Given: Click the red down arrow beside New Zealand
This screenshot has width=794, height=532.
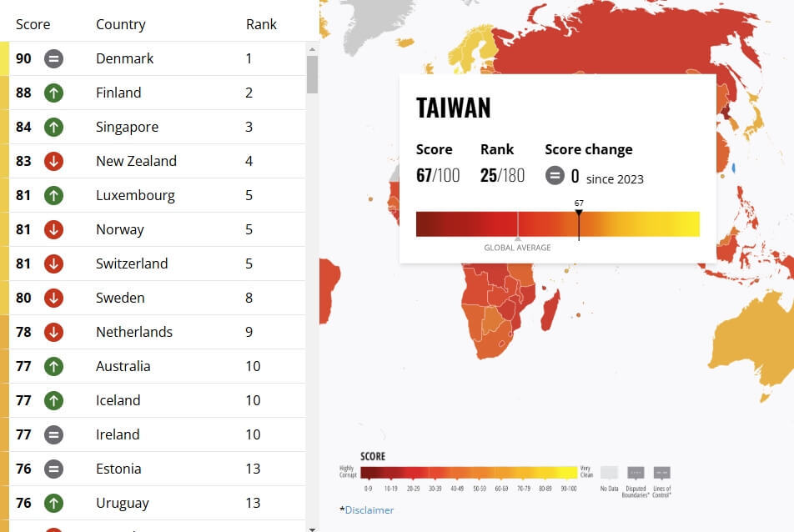Looking at the screenshot, I should pyautogui.click(x=53, y=162).
